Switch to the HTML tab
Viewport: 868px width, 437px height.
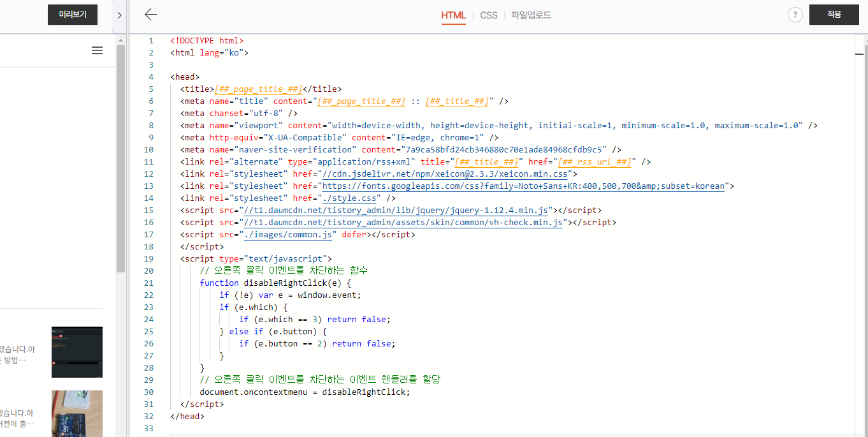[453, 15]
